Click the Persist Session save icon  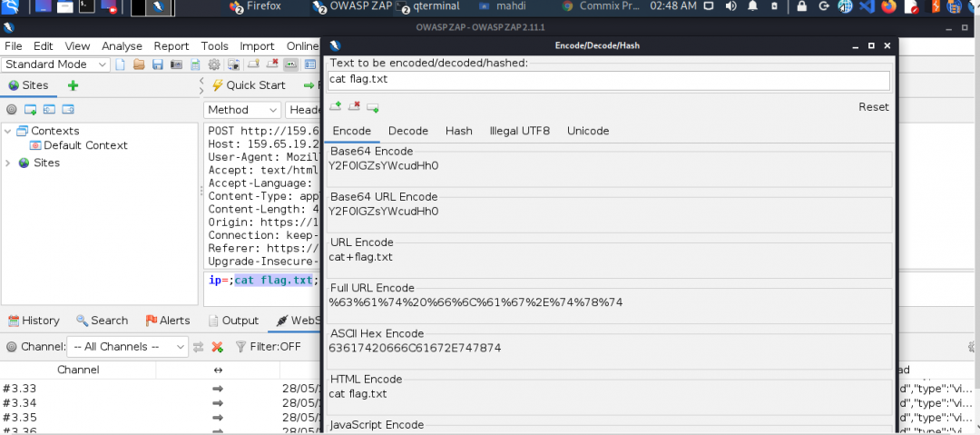coord(158,64)
